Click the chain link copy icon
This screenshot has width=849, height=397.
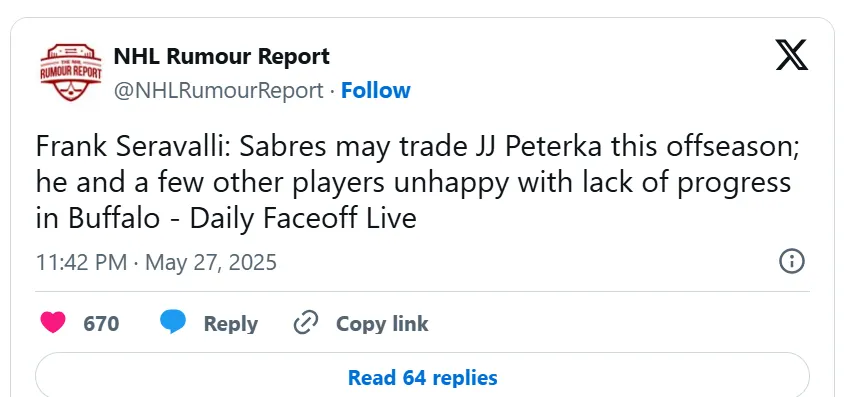click(x=305, y=323)
